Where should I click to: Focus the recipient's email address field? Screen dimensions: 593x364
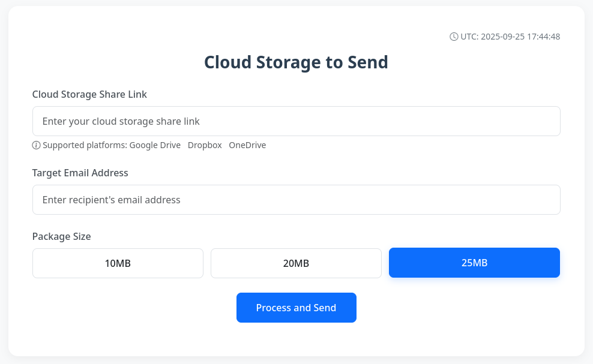point(296,200)
